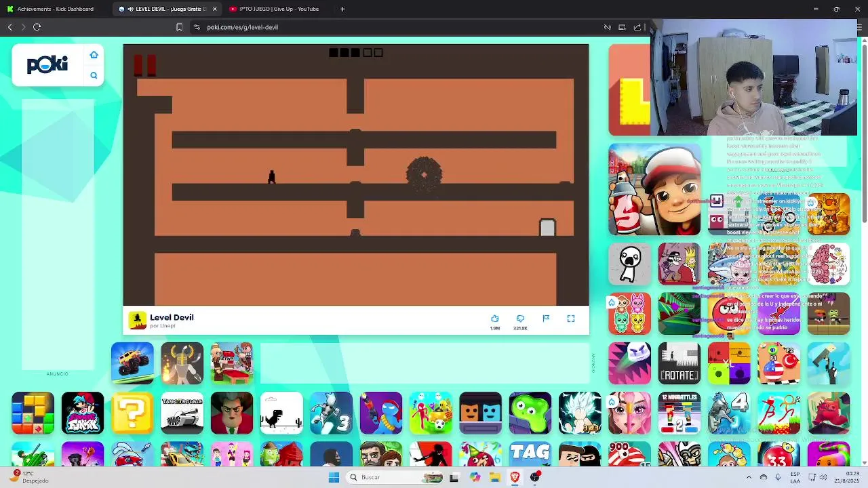Open a new browser tab

[342, 9]
